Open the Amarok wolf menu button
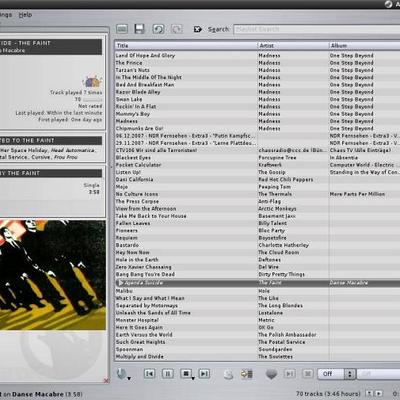 tap(123, 374)
